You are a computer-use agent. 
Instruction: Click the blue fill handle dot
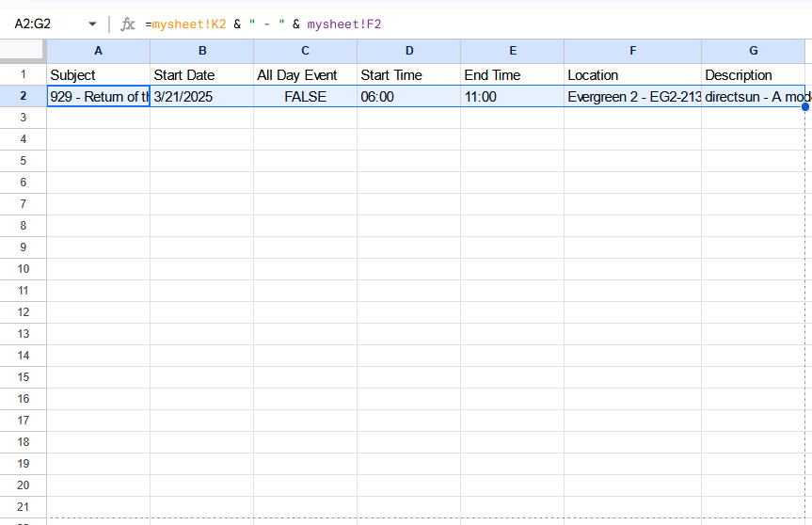[805, 107]
